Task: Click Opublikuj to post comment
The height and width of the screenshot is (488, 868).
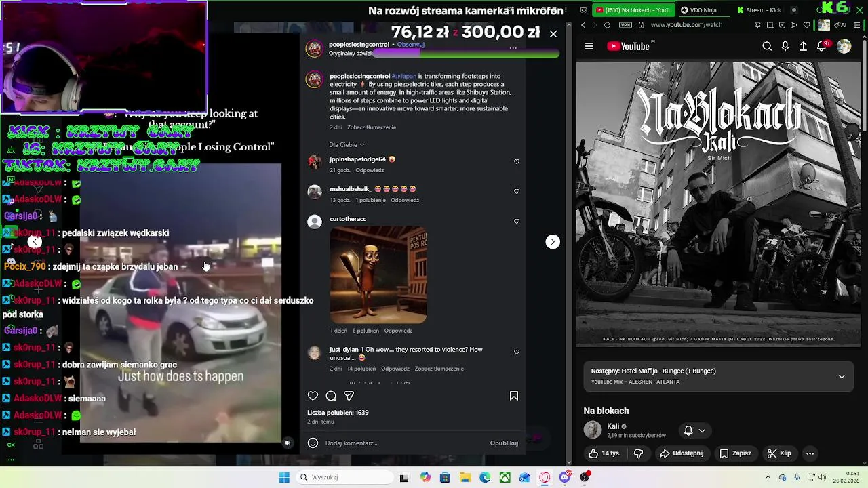Action: click(504, 443)
